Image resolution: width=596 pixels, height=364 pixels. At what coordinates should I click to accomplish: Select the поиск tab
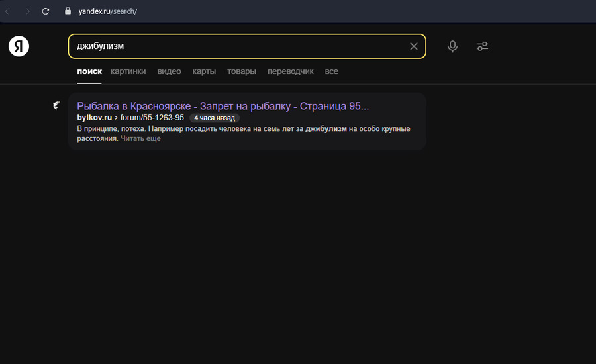click(x=89, y=71)
